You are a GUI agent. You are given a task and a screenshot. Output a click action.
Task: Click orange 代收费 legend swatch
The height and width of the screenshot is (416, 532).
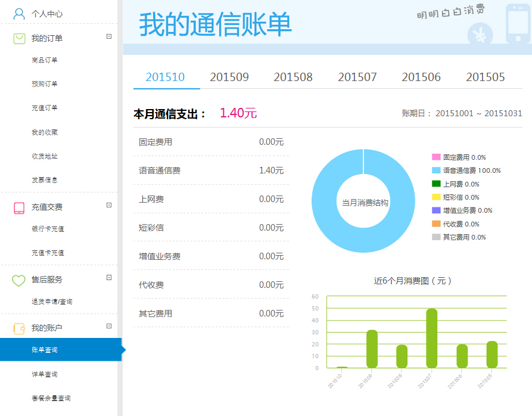[436, 223]
